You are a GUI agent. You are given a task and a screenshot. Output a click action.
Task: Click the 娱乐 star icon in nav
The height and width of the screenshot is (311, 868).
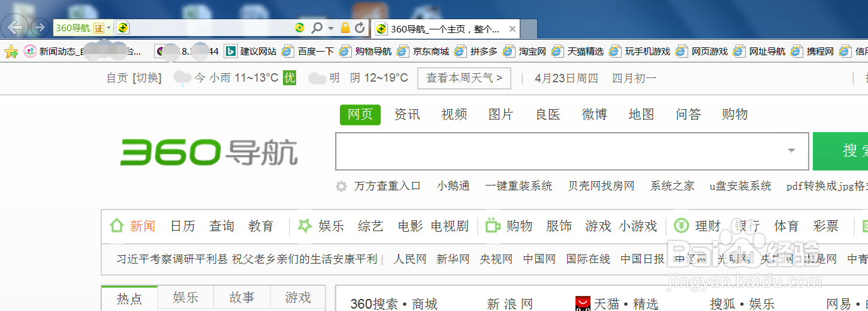click(305, 226)
